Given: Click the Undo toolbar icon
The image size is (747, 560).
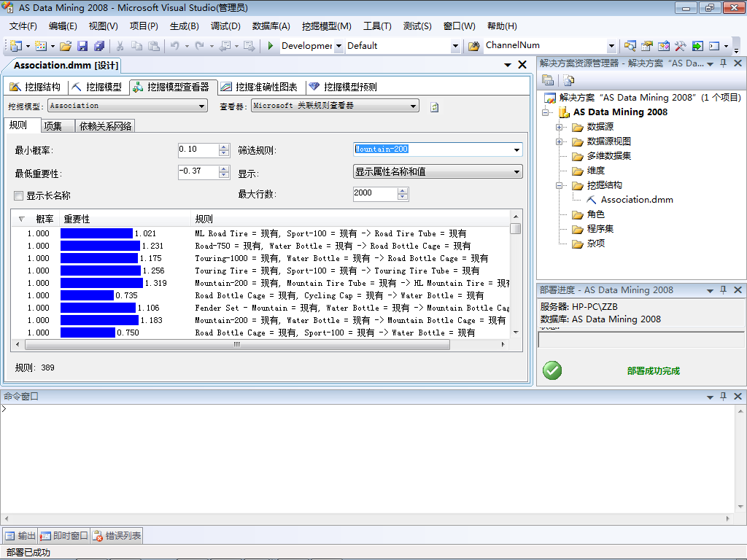Looking at the screenshot, I should pyautogui.click(x=175, y=46).
